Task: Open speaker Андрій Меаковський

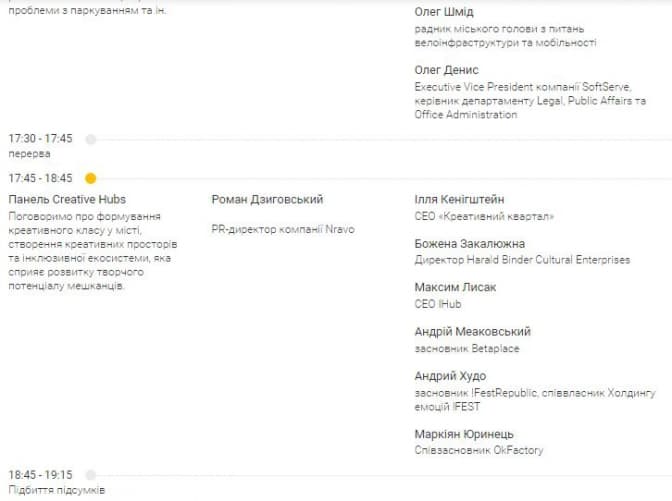Action: pyautogui.click(x=472, y=332)
